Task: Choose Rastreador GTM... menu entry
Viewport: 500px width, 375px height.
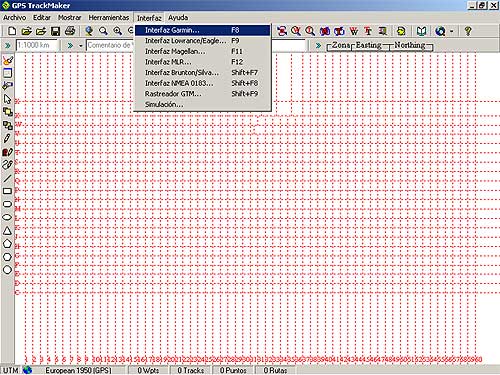Action: coord(202,94)
